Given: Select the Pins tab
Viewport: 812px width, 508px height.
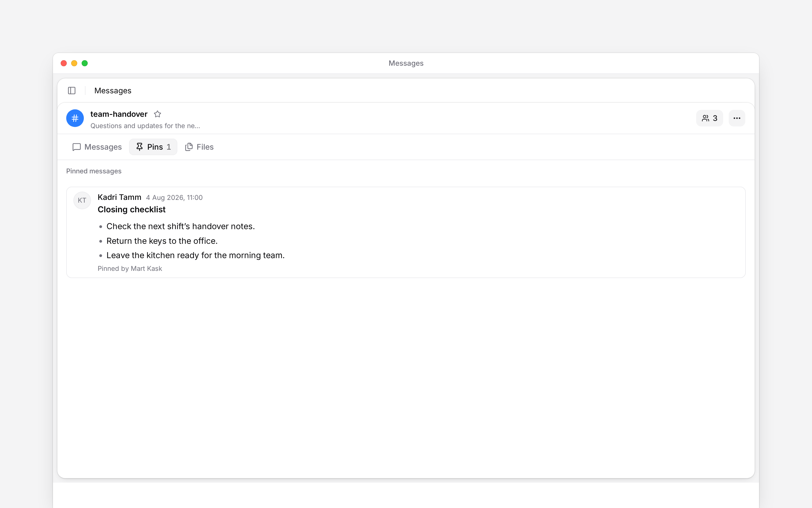Looking at the screenshot, I should 153,147.
